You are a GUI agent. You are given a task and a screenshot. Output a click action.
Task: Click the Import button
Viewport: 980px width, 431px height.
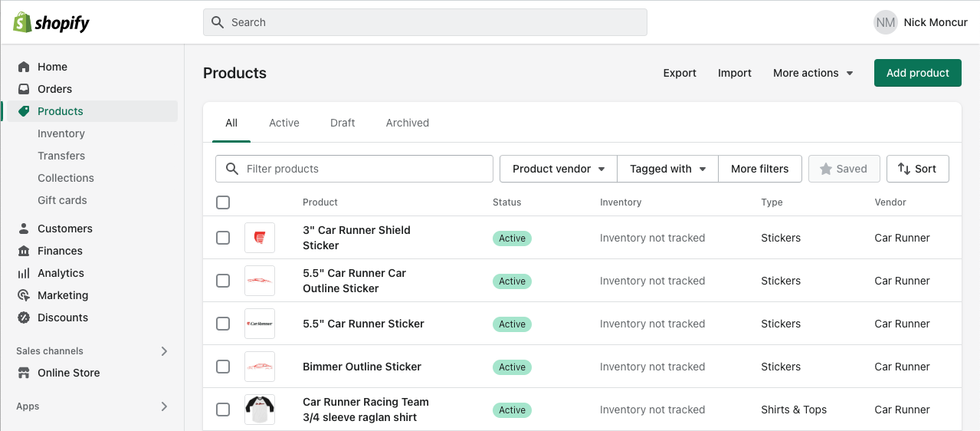[735, 73]
